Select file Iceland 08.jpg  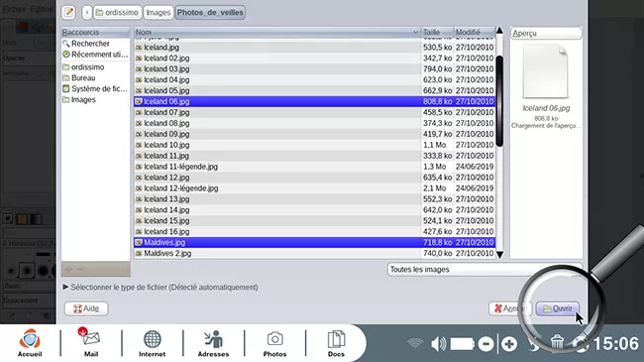click(x=315, y=123)
